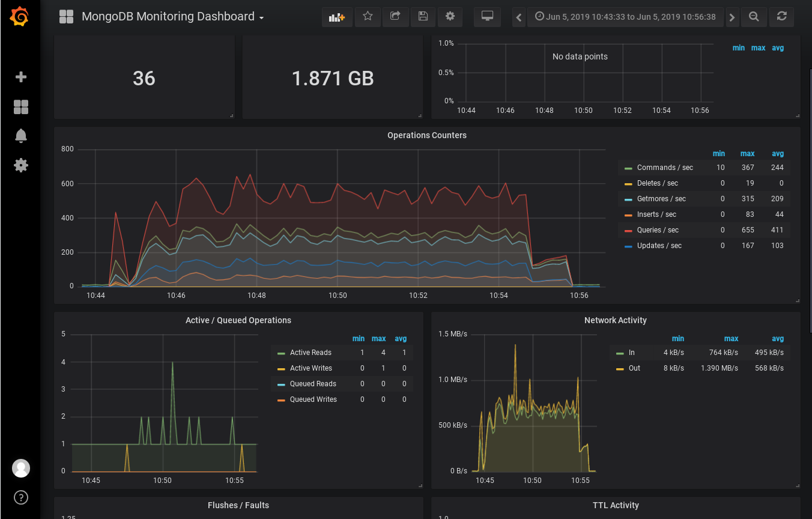Image resolution: width=812 pixels, height=519 pixels.
Task: Click the Out max value 1.390 MB/s
Action: pos(720,368)
